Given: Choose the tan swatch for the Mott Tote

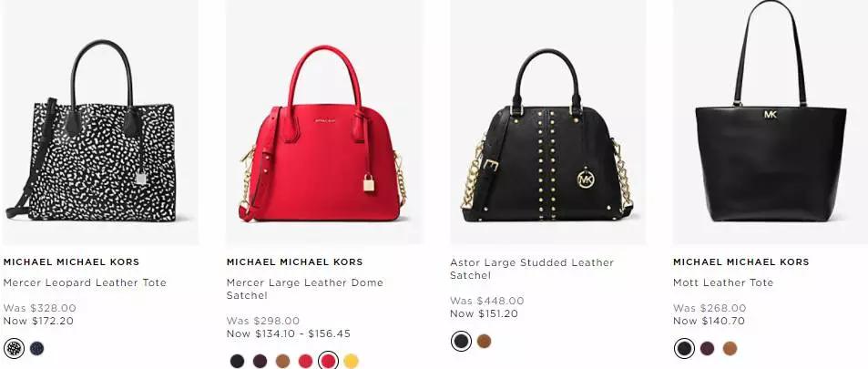Looking at the screenshot, I should point(730,348).
